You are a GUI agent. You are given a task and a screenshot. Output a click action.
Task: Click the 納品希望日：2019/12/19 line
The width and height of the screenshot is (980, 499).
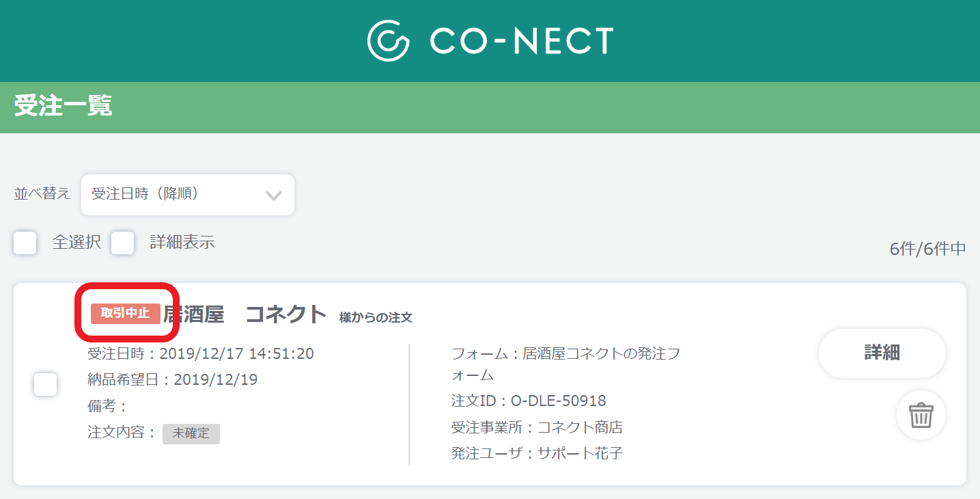173,379
